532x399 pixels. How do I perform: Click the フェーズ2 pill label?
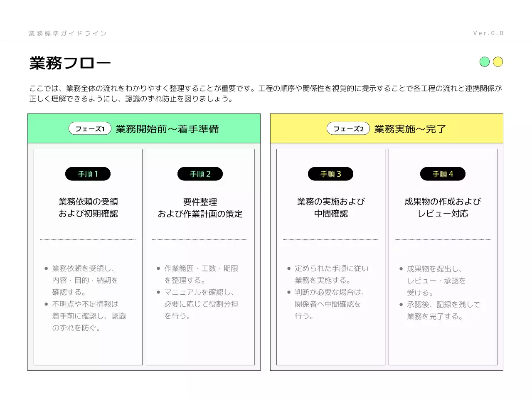point(348,128)
